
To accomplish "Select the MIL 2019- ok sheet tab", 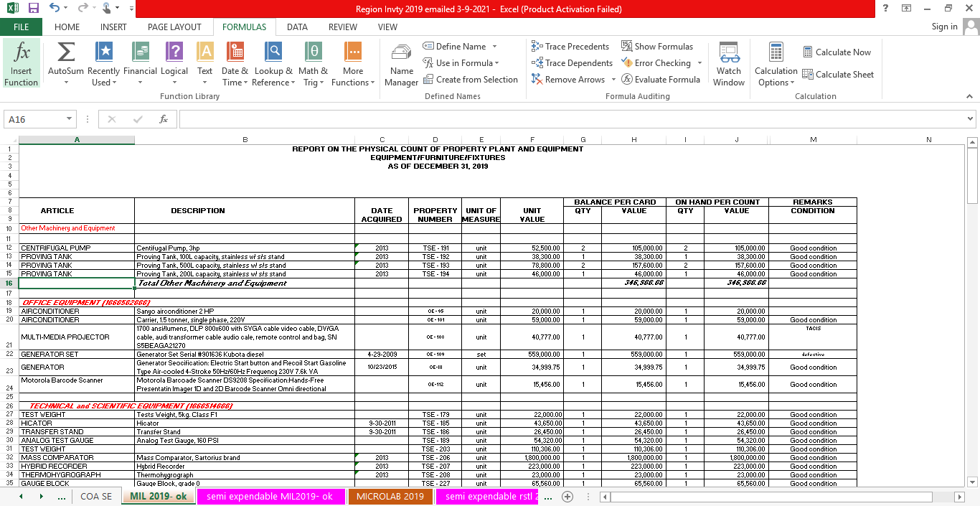I will (x=159, y=497).
